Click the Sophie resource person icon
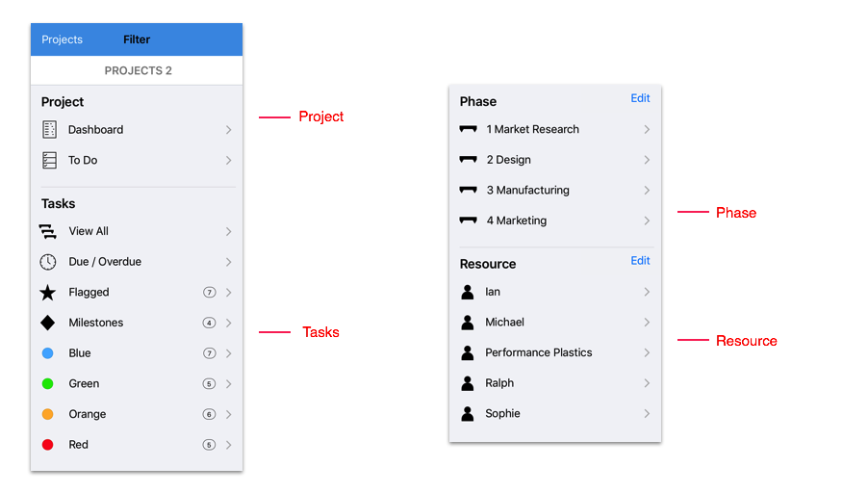This screenshot has width=868, height=493. pos(468,414)
